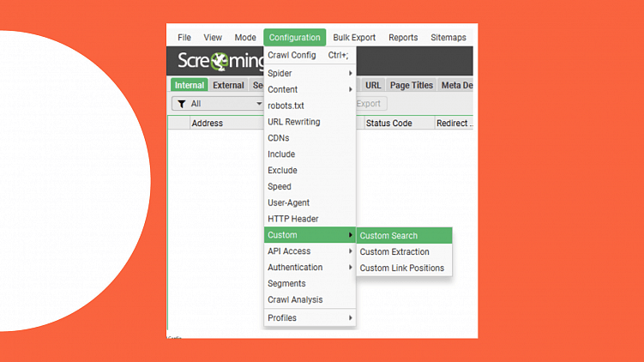This screenshot has height=362, width=644.
Task: Expand the API Access submenu
Action: point(310,251)
